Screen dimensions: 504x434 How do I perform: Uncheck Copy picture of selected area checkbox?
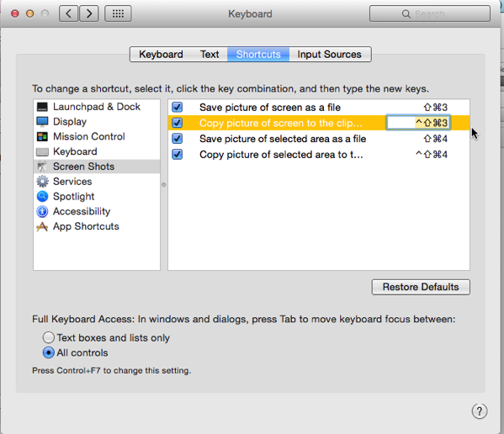pos(177,154)
